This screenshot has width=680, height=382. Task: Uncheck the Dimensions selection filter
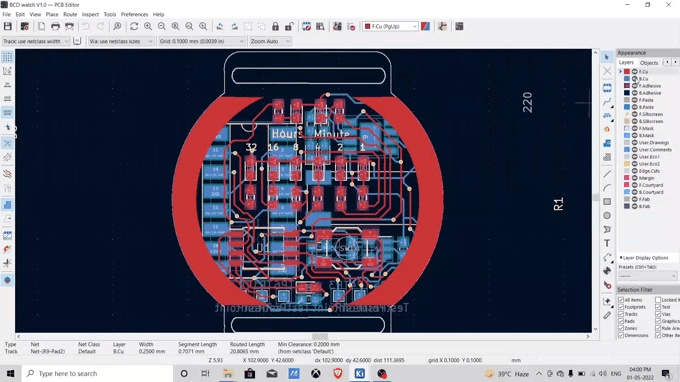(x=621, y=335)
